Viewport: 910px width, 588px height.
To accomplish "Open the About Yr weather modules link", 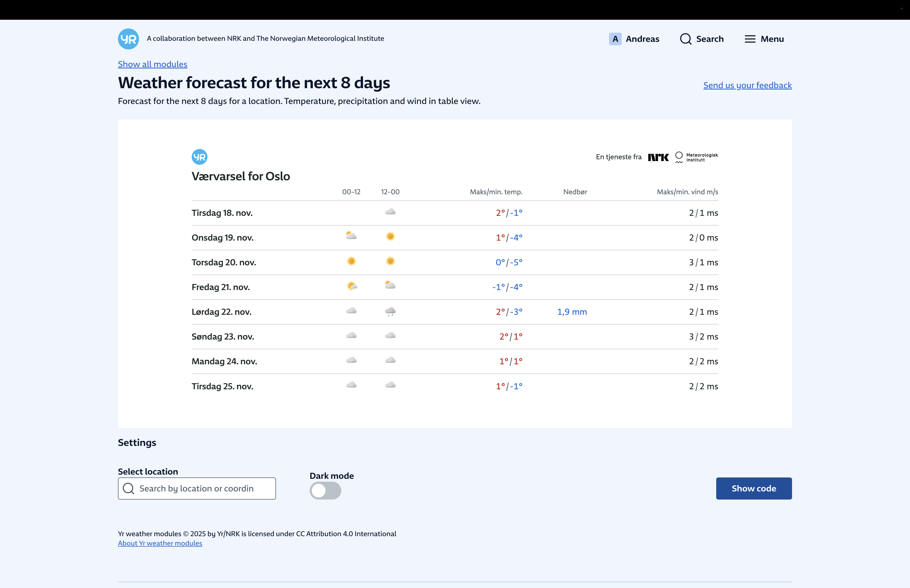I will [x=160, y=543].
